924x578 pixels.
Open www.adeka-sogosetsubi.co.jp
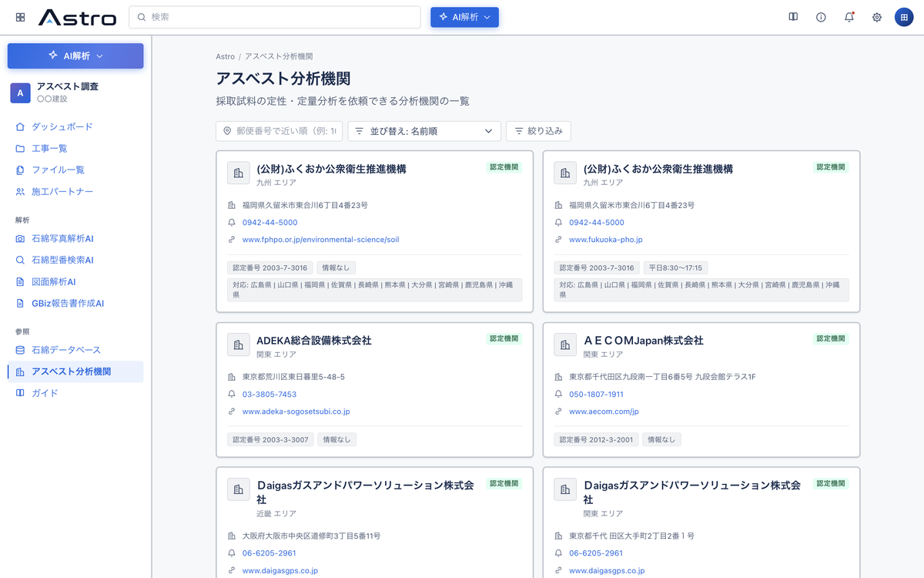[296, 412]
